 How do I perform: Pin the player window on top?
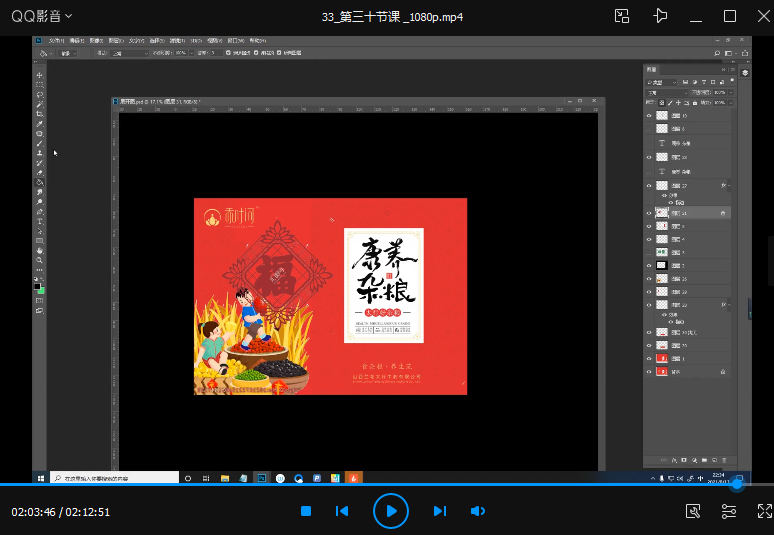click(660, 16)
